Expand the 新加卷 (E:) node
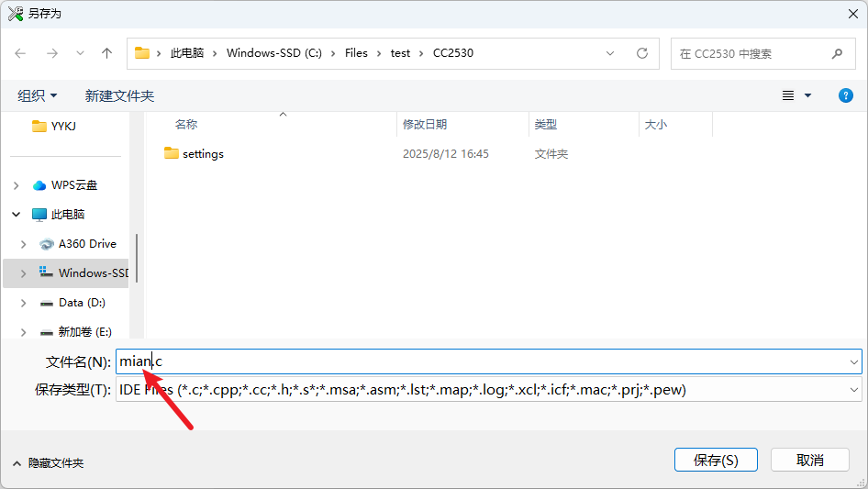This screenshot has height=489, width=868. (x=23, y=332)
